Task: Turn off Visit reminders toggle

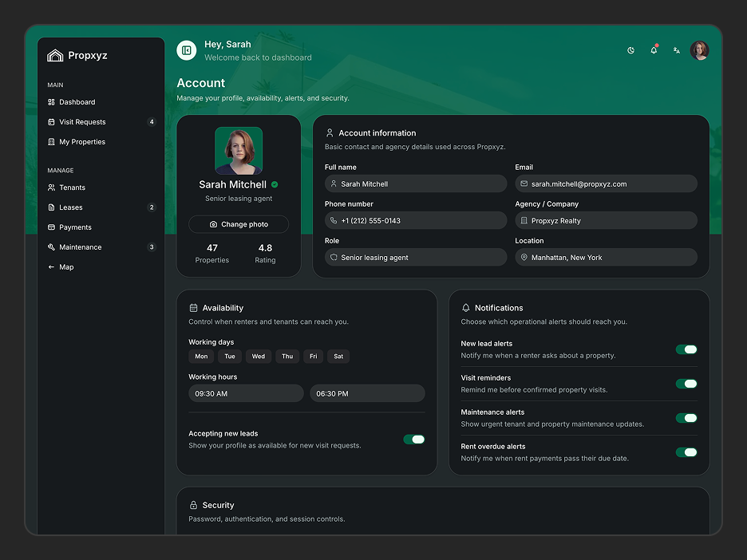Action: [686, 384]
